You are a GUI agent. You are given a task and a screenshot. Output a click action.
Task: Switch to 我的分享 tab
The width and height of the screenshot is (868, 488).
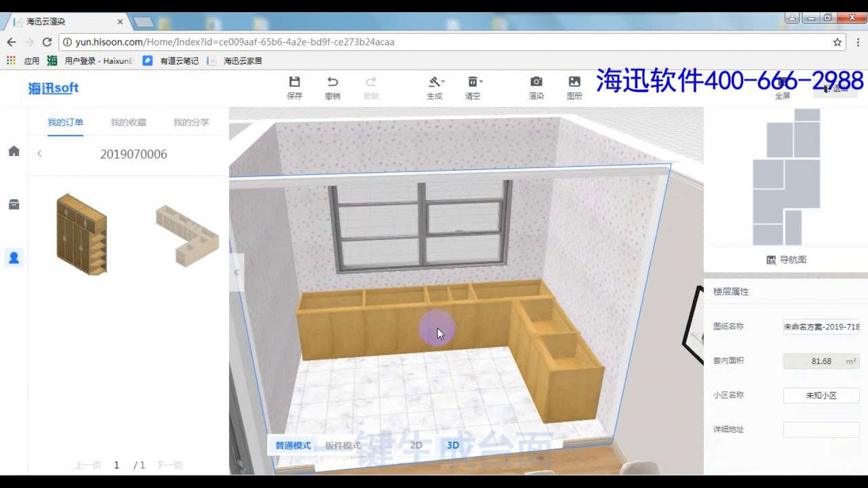click(191, 123)
